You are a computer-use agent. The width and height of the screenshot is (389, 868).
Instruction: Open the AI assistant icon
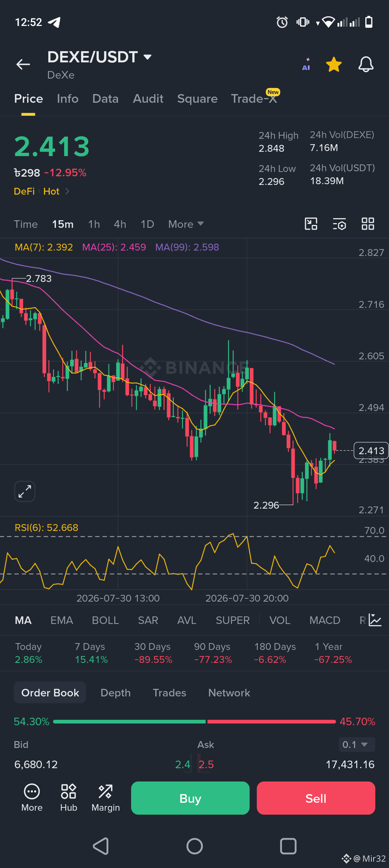(x=306, y=65)
